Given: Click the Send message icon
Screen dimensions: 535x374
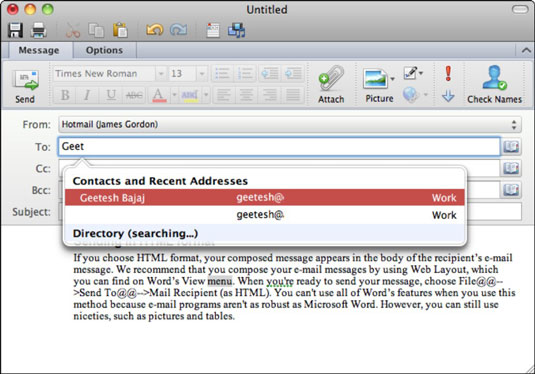Looking at the screenshot, I should tap(26, 81).
